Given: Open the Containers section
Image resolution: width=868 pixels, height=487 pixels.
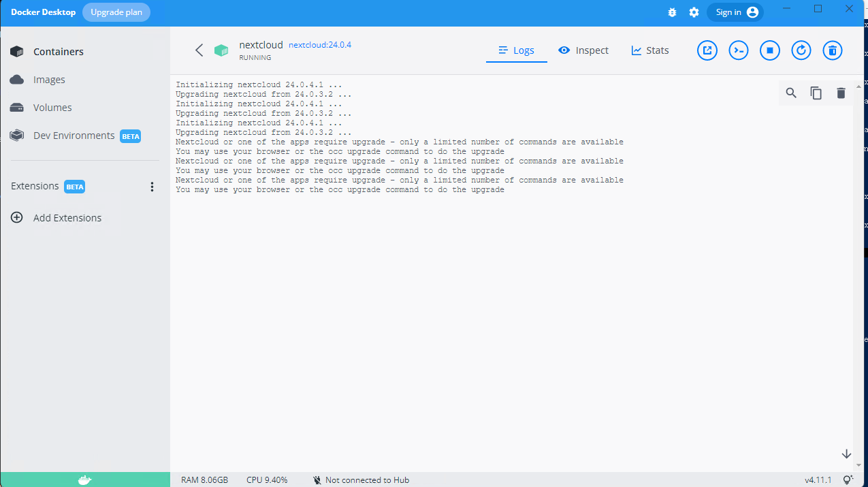Looking at the screenshot, I should (59, 51).
